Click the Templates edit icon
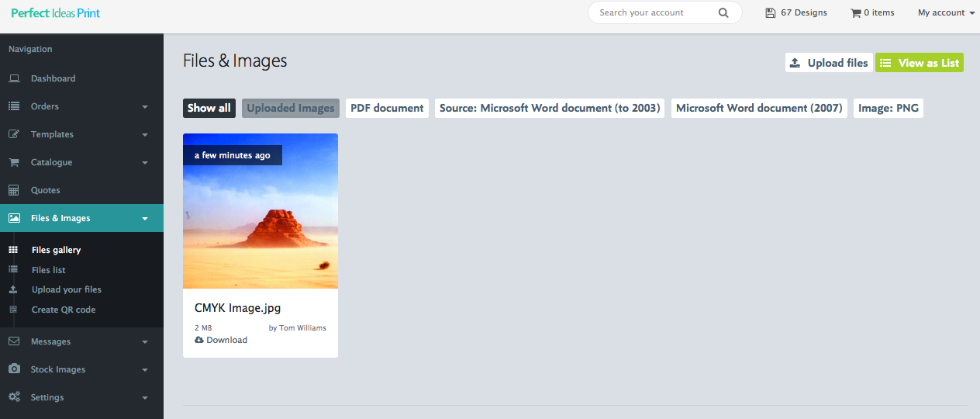980x419 pixels. [14, 134]
